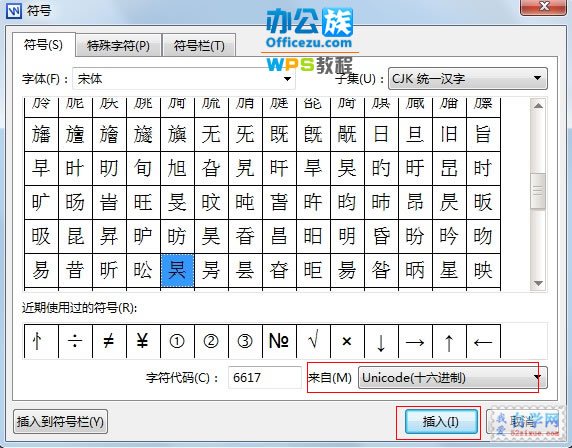Focus the 字符代码 input field showing 6617
The image size is (572, 448).
point(264,378)
